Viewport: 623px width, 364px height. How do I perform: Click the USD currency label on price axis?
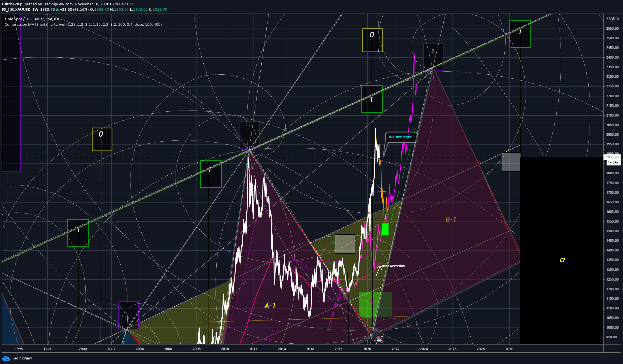pos(612,18)
